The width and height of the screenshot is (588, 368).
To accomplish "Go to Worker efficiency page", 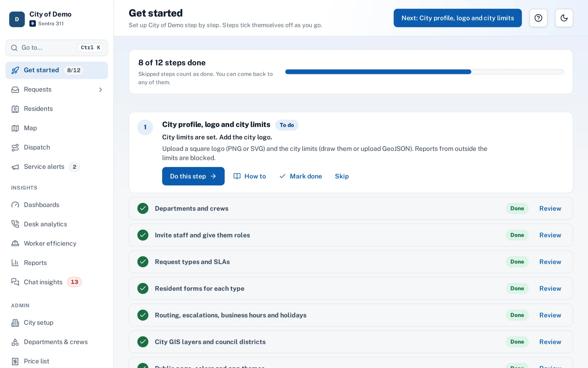I will click(57, 243).
